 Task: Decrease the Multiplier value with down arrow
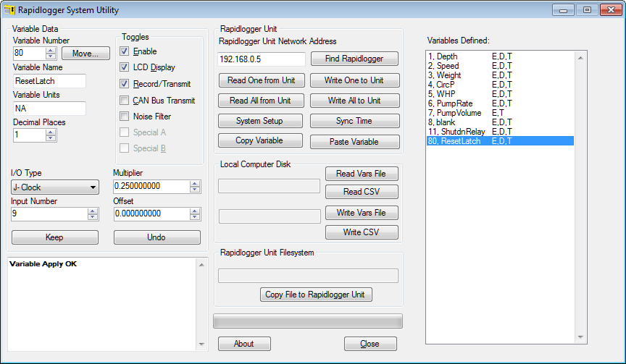[195, 190]
